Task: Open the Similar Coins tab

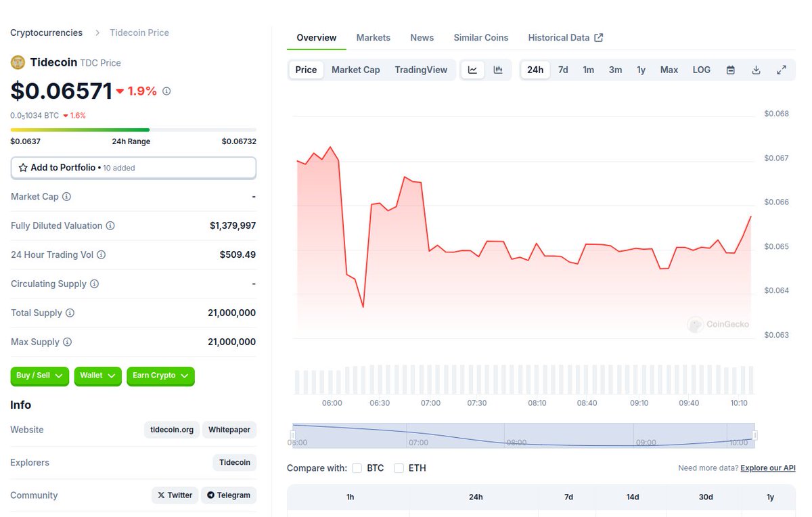Action: (x=481, y=38)
